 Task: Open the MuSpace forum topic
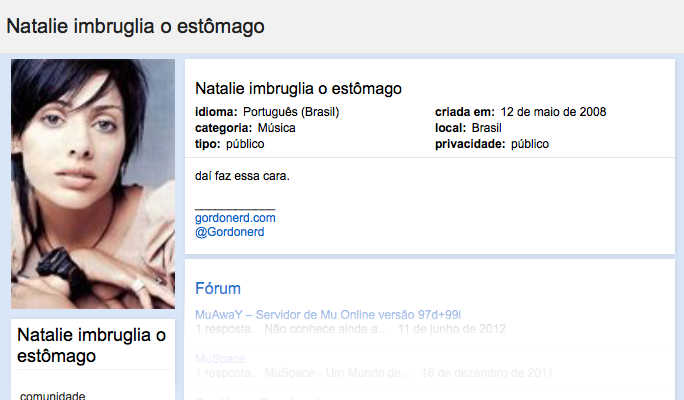[220, 359]
